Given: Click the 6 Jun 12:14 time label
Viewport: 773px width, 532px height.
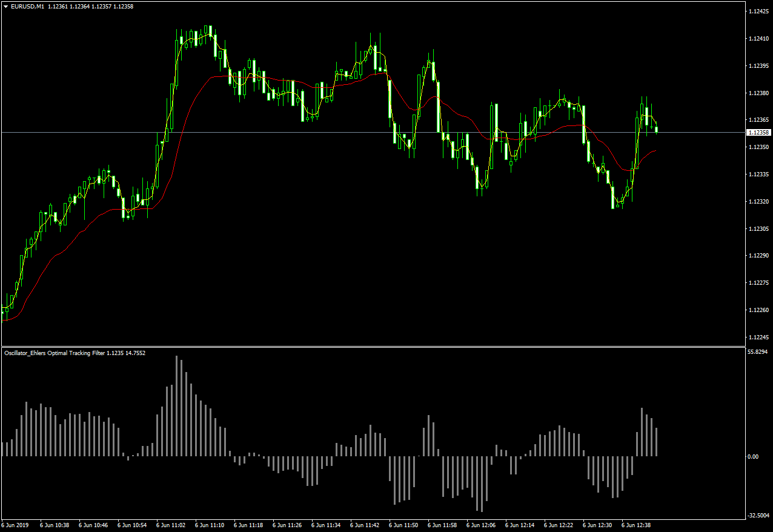Looking at the screenshot, I should [520, 525].
